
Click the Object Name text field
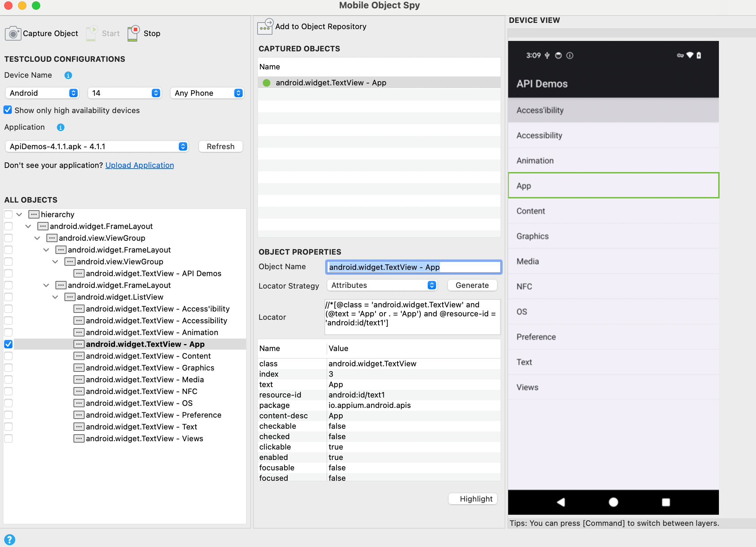coord(413,267)
